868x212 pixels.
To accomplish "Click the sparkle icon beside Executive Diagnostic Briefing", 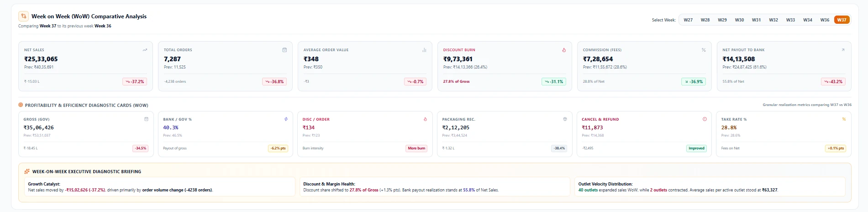I will pos(27,171).
